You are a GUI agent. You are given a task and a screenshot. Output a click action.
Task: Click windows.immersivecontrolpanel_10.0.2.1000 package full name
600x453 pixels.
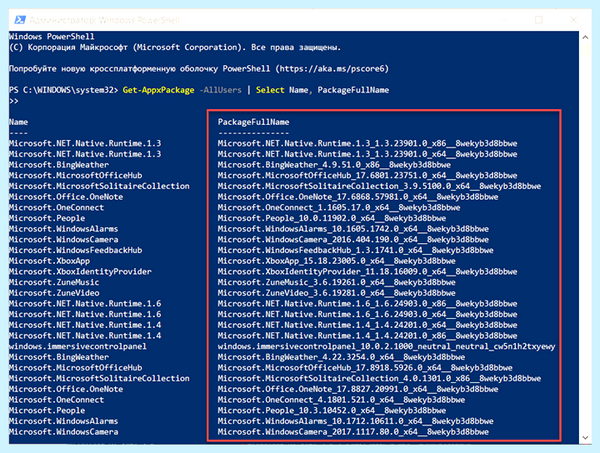(386, 347)
